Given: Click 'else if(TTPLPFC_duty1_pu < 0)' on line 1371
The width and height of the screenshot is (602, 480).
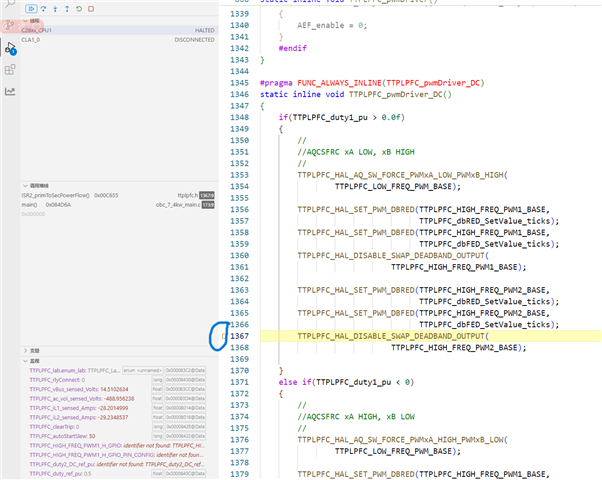Looking at the screenshot, I should coord(346,382).
